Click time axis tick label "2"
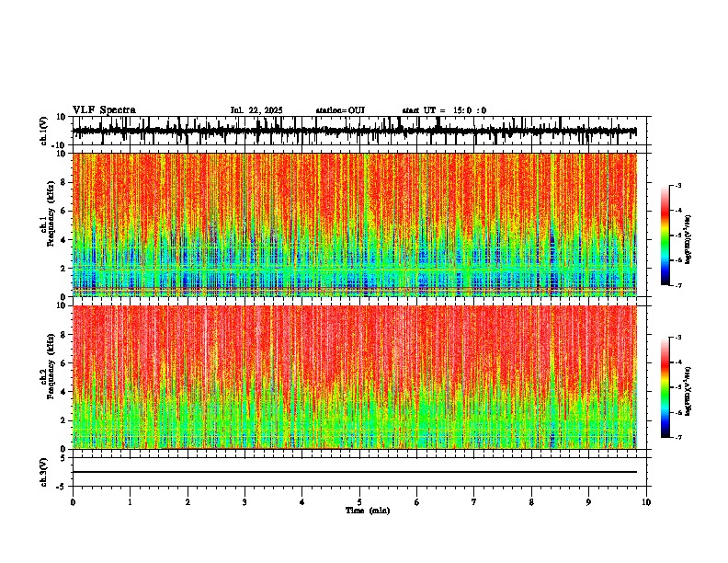Image resolution: width=728 pixels, height=563 pixels. point(188,502)
